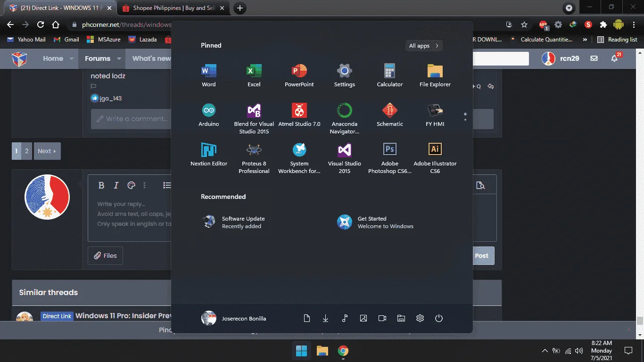This screenshot has width=644, height=362.
Task: Open Adobe Illustrator CS6
Action: (x=435, y=158)
